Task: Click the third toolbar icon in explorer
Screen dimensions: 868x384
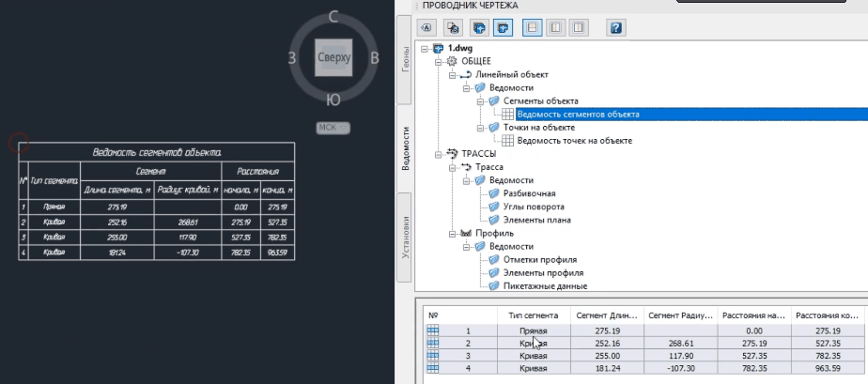Action: (x=479, y=27)
